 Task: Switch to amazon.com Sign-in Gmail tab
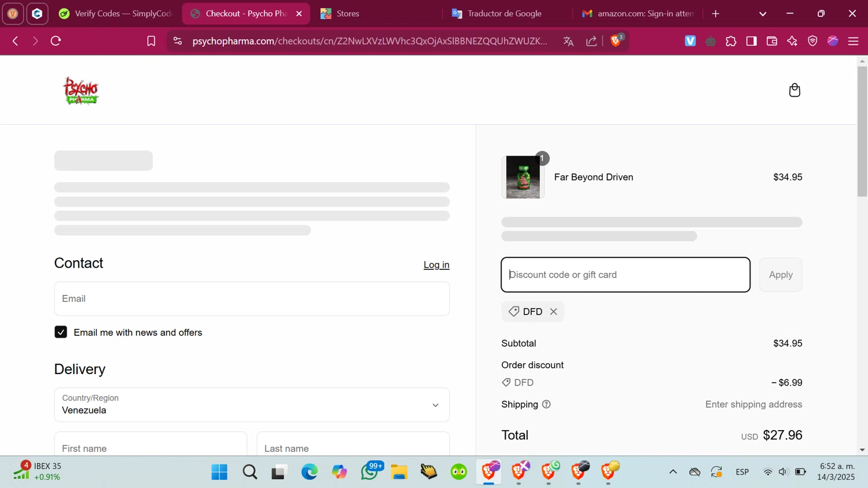tap(639, 13)
